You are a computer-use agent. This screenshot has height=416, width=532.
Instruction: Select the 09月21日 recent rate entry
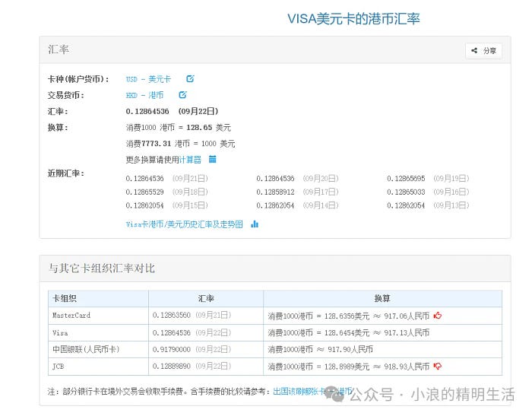point(166,179)
